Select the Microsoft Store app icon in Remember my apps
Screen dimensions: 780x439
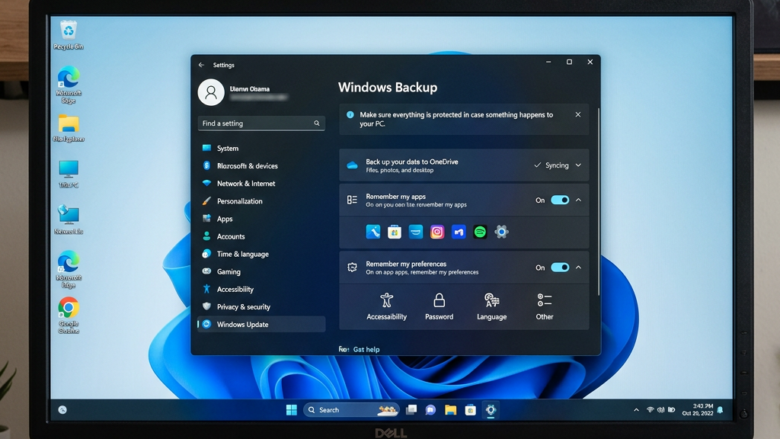tap(394, 232)
